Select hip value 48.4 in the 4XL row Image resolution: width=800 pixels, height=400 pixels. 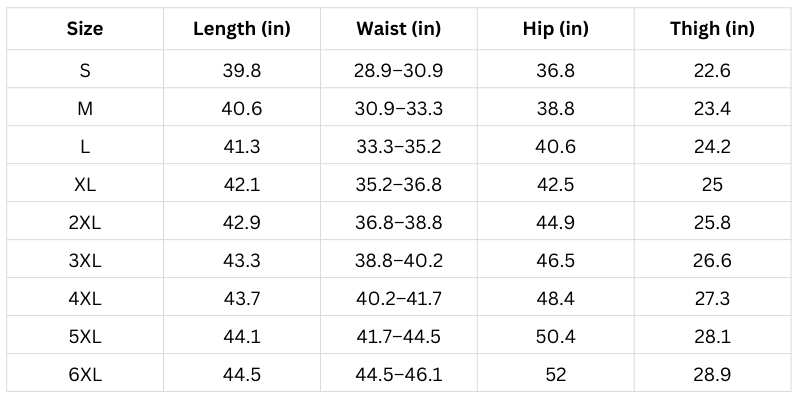[555, 299]
